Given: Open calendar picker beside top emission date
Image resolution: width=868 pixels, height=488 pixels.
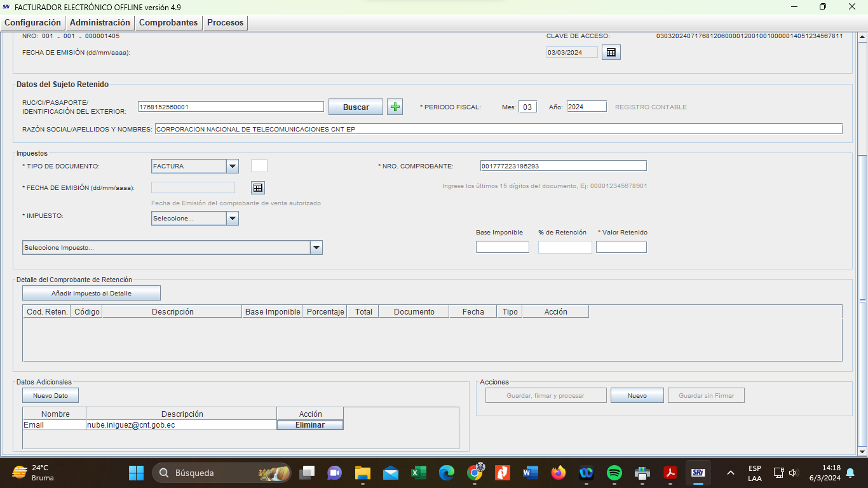Looking at the screenshot, I should click(x=611, y=52).
